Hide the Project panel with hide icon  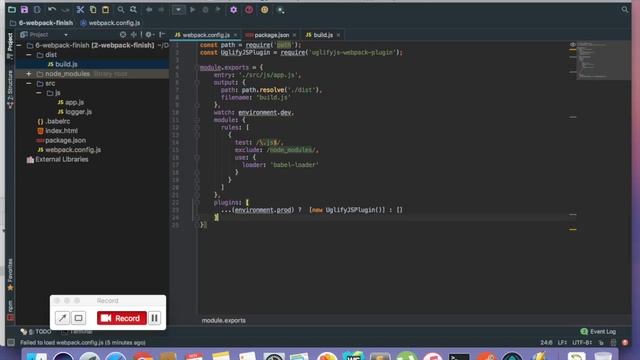pyautogui.click(x=162, y=35)
